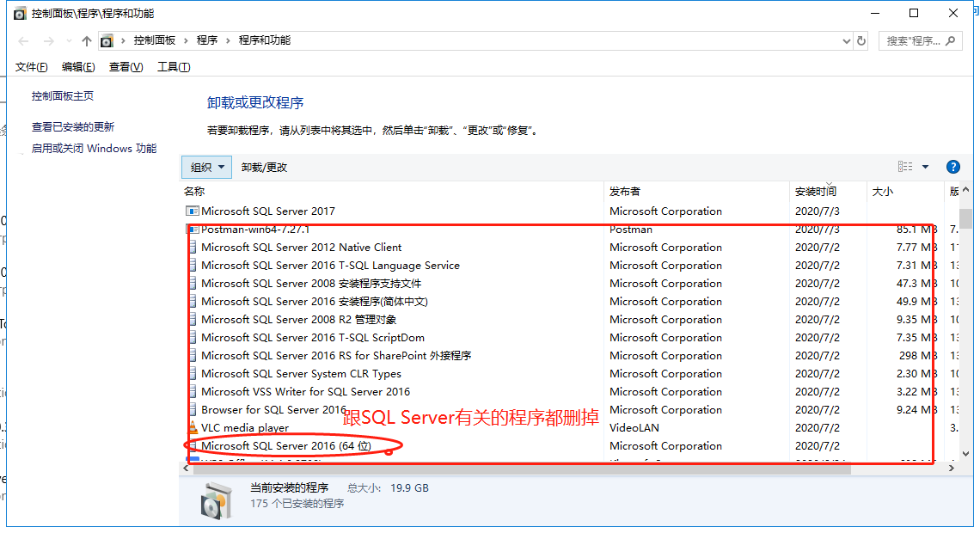Image resolution: width=980 pixels, height=533 pixels.
Task: Open the 编辑(E) menu
Action: click(x=78, y=67)
